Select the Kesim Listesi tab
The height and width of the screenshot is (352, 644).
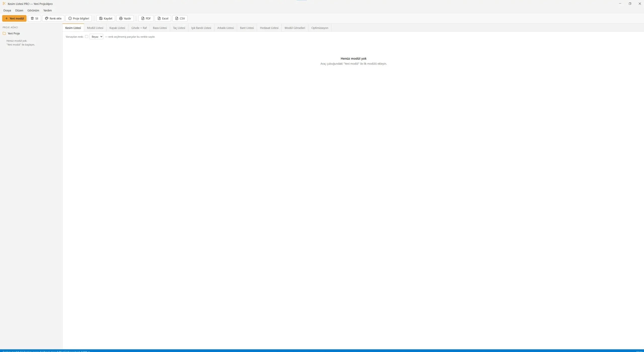point(73,28)
